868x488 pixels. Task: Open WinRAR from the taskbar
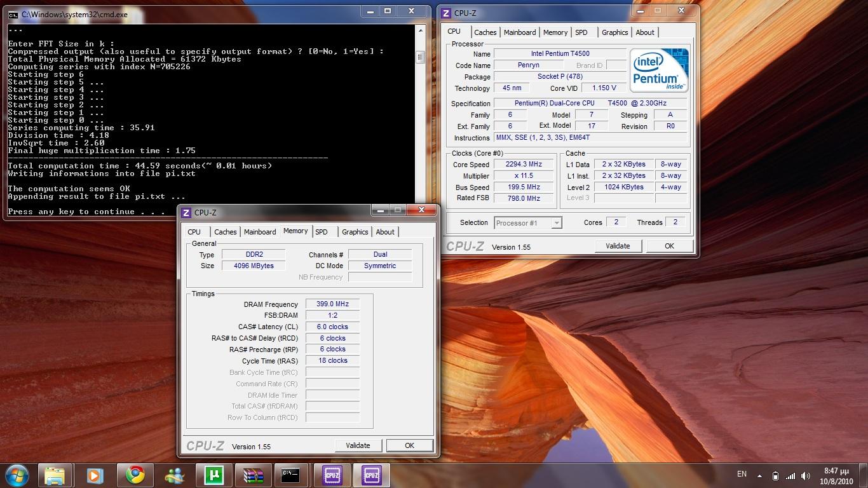[252, 475]
